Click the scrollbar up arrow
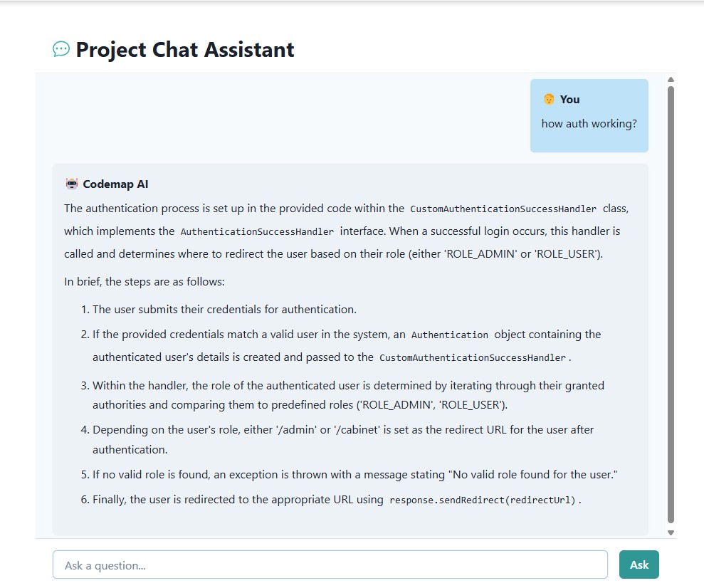Screen dimensions: 704x588 [x=671, y=80]
